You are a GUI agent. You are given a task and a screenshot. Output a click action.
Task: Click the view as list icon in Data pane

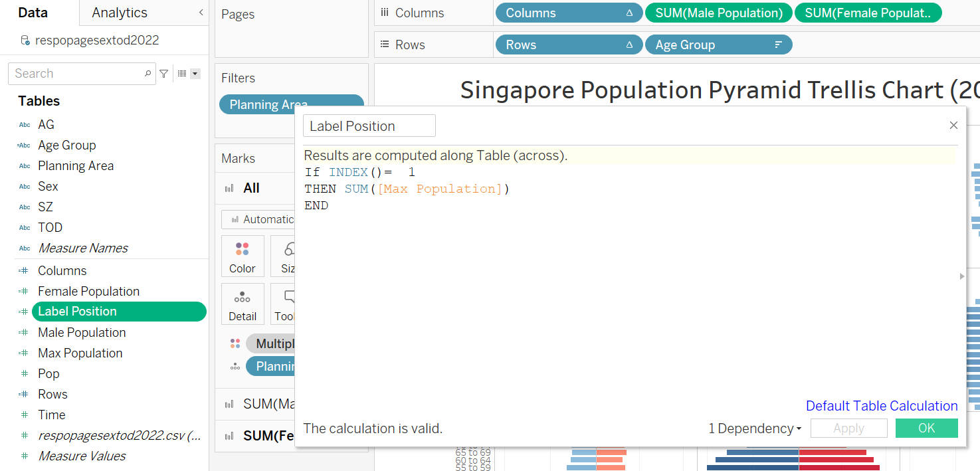pos(182,74)
